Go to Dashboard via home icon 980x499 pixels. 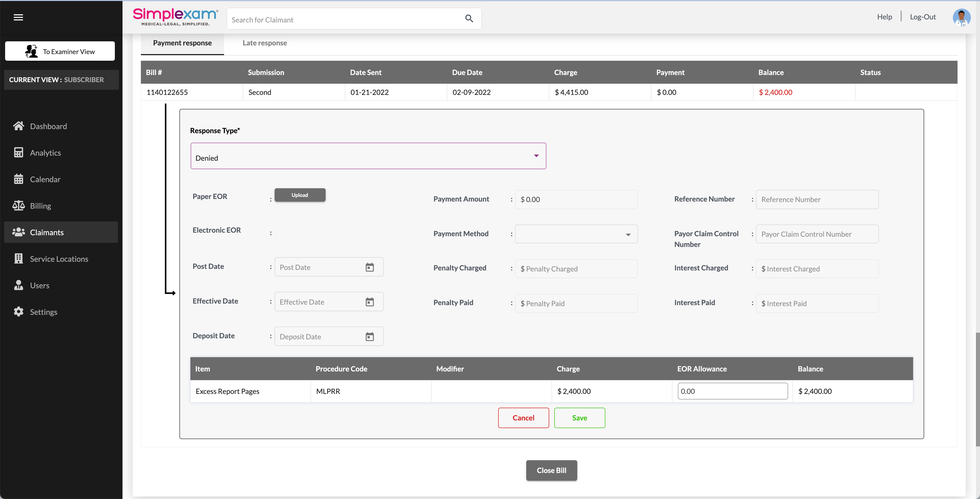[18, 126]
